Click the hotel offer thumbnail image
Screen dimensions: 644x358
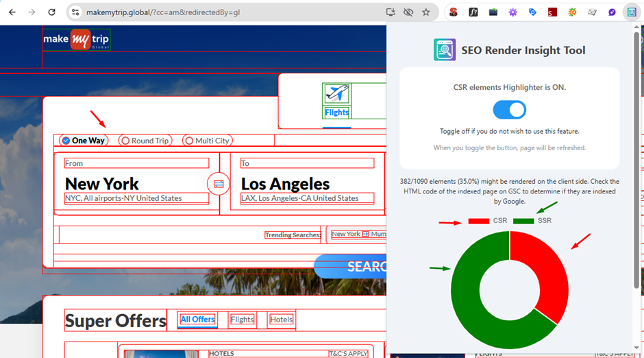point(161,355)
